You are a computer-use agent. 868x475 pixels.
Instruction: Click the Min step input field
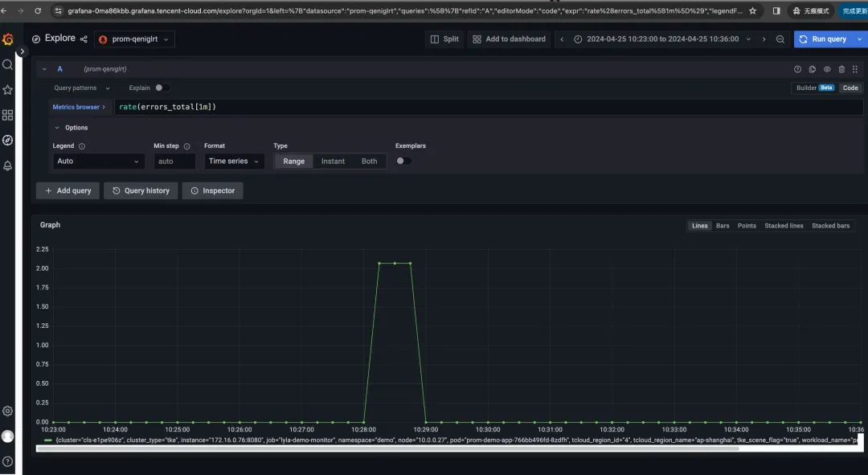(x=174, y=161)
